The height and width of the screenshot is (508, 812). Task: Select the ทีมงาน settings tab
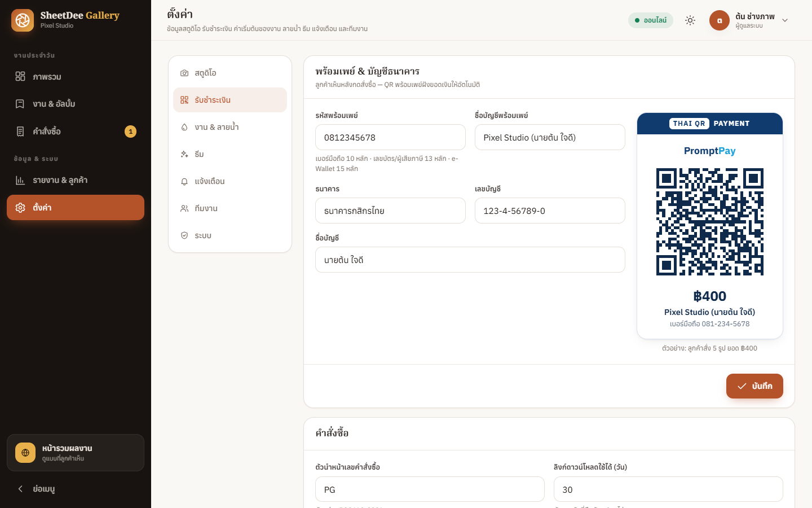pos(230,208)
